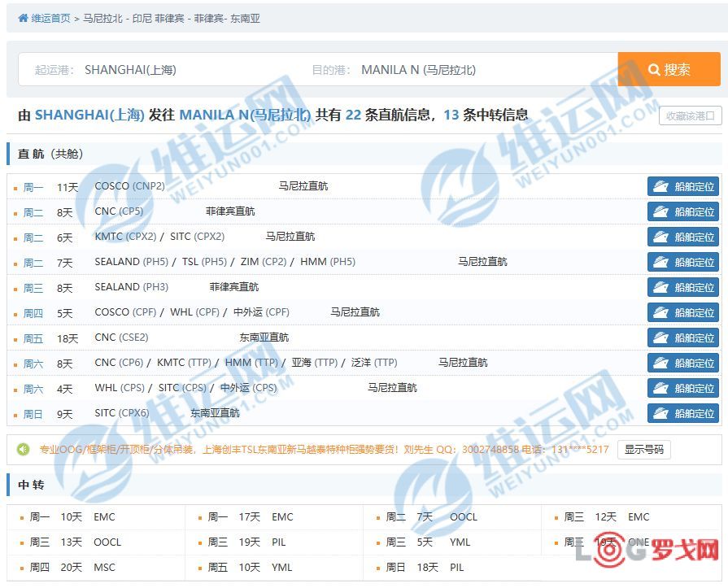
Task: Click ship icon on CNC (CP5) row
Action: [660, 211]
